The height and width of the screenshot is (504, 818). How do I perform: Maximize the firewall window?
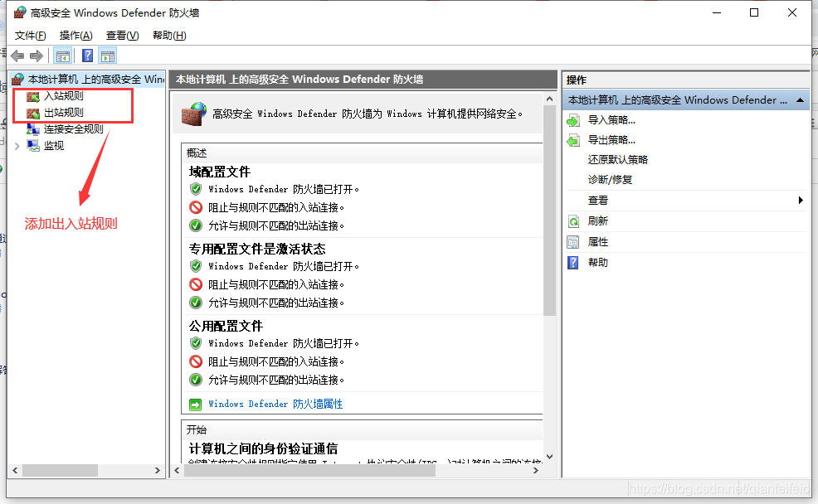754,12
